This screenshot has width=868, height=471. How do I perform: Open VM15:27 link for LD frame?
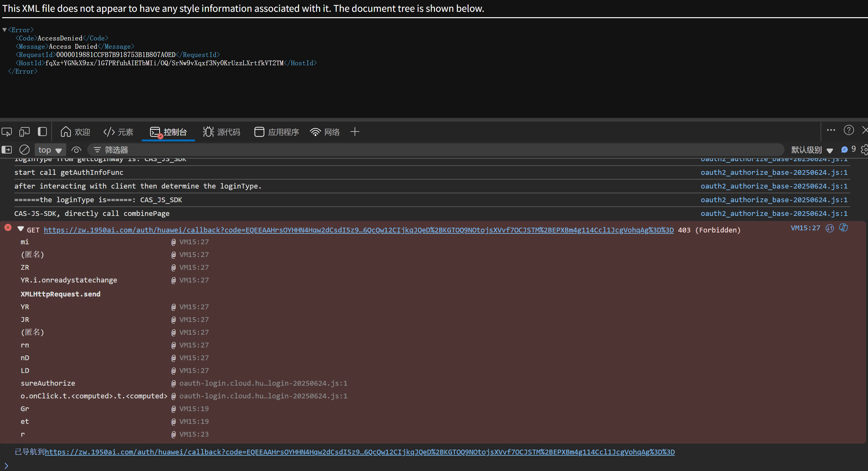click(194, 371)
